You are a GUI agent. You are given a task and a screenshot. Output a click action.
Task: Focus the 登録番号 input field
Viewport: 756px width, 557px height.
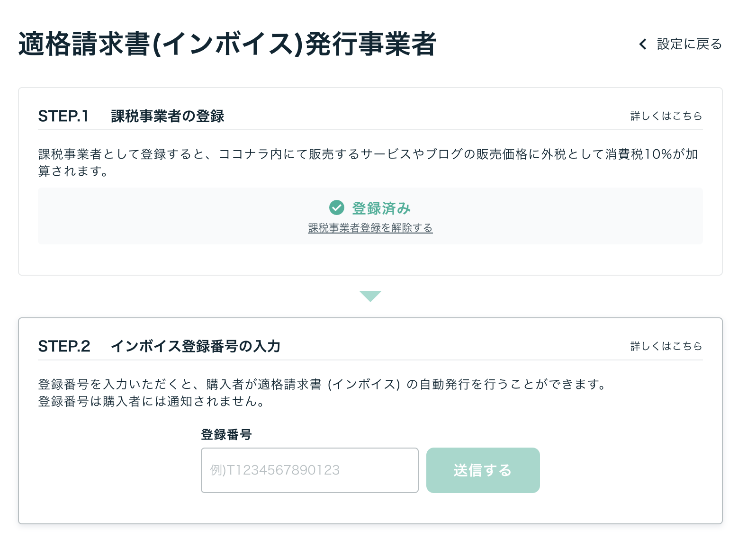coord(309,470)
